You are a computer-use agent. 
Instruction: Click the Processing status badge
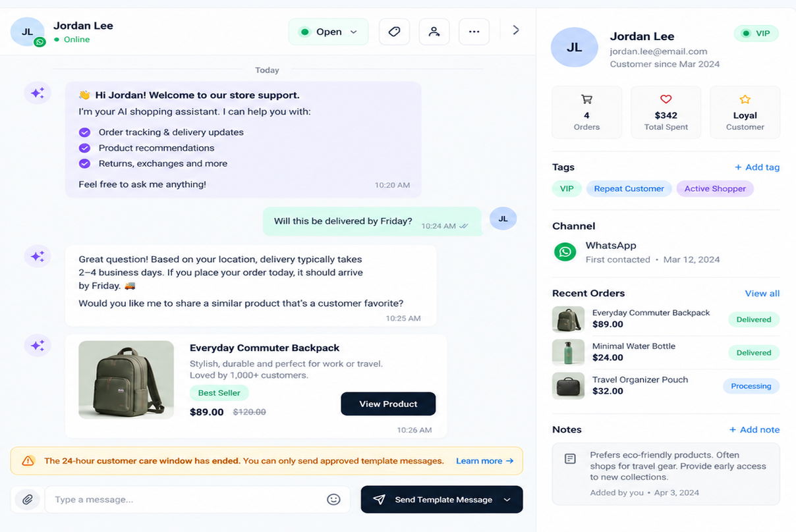pos(751,386)
